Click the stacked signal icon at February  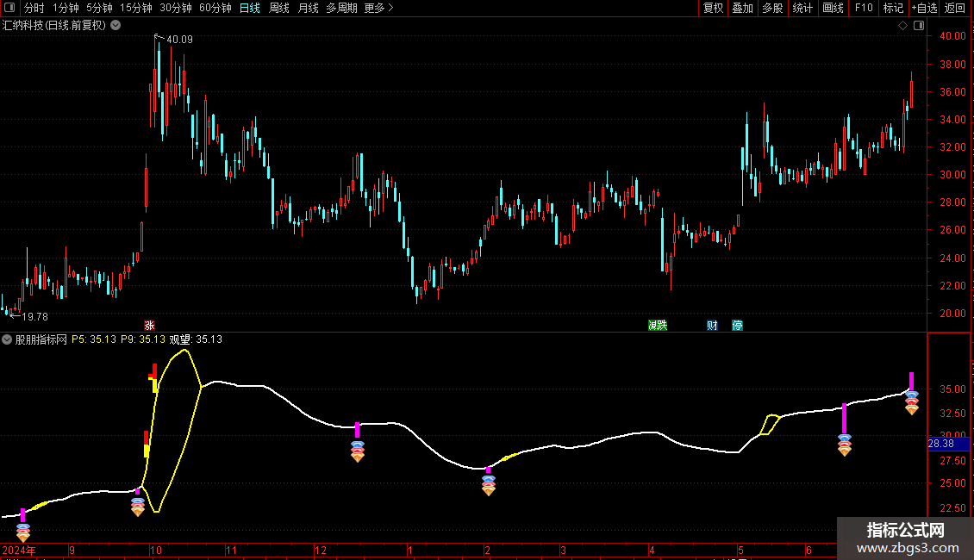click(x=489, y=486)
